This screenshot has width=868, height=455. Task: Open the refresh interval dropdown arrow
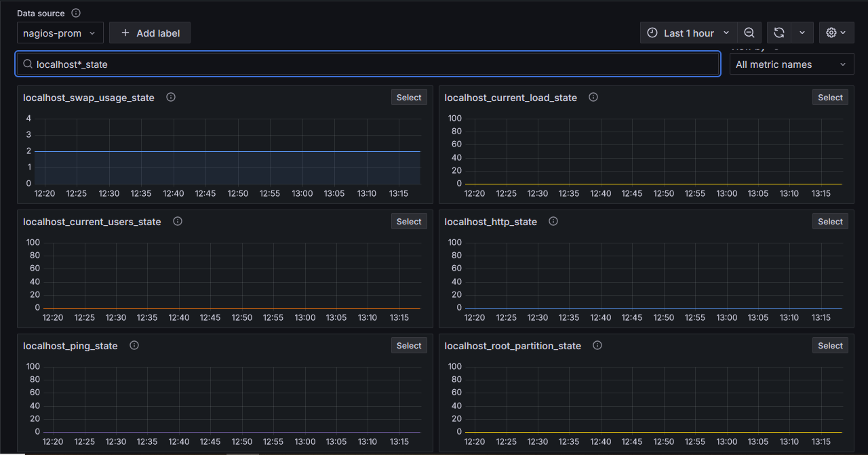coord(802,33)
